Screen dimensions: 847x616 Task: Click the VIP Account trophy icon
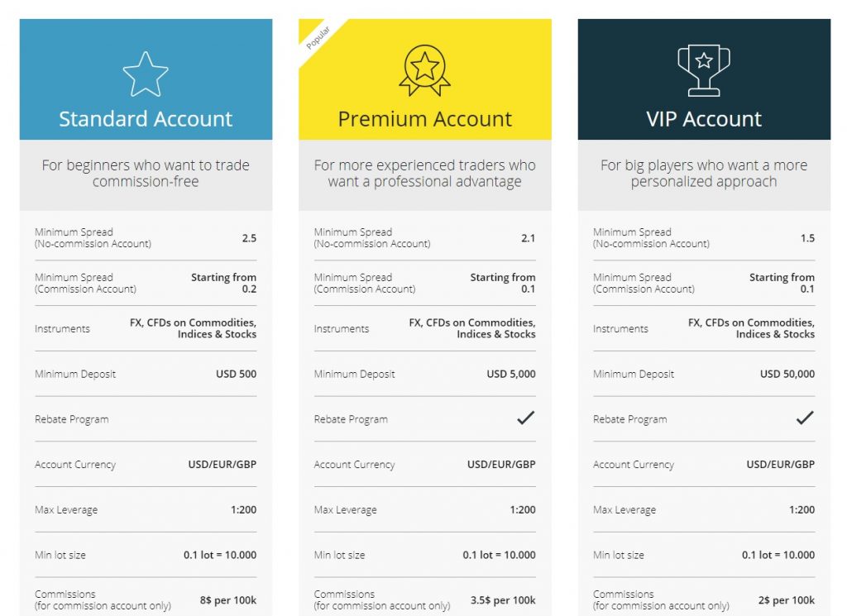pos(704,71)
